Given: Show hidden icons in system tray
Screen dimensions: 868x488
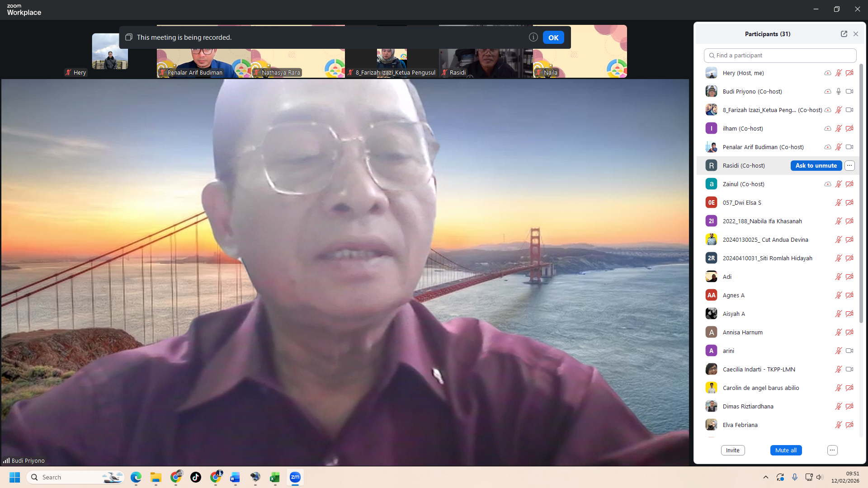Looking at the screenshot, I should pos(765,477).
